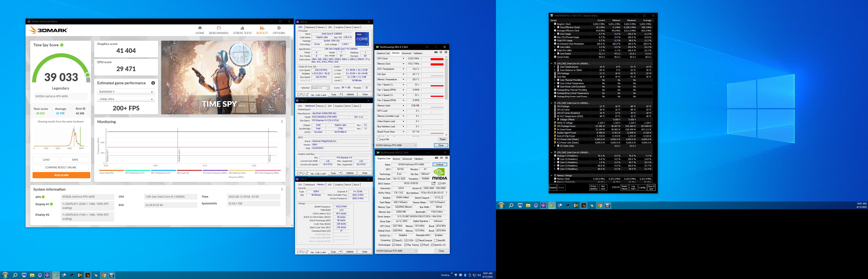
Task: Open hamburger menu in GPU-Z Graphics Card window
Action: 446,158
